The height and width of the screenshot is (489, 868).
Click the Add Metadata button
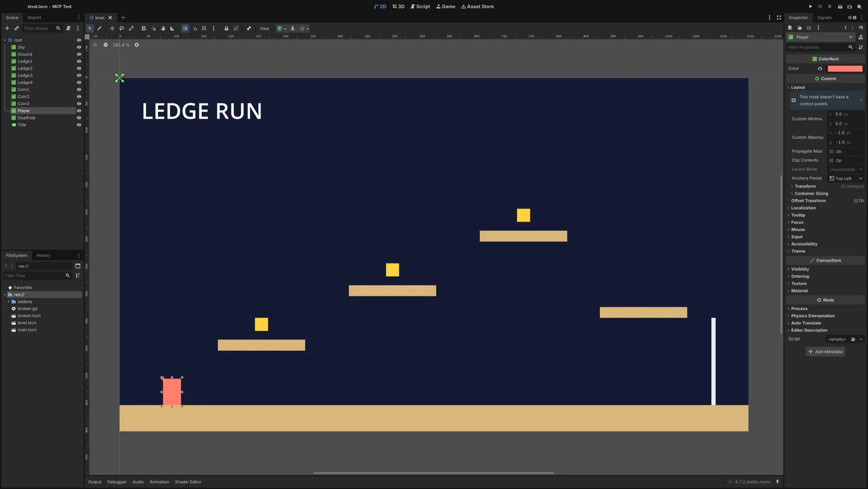[825, 352]
